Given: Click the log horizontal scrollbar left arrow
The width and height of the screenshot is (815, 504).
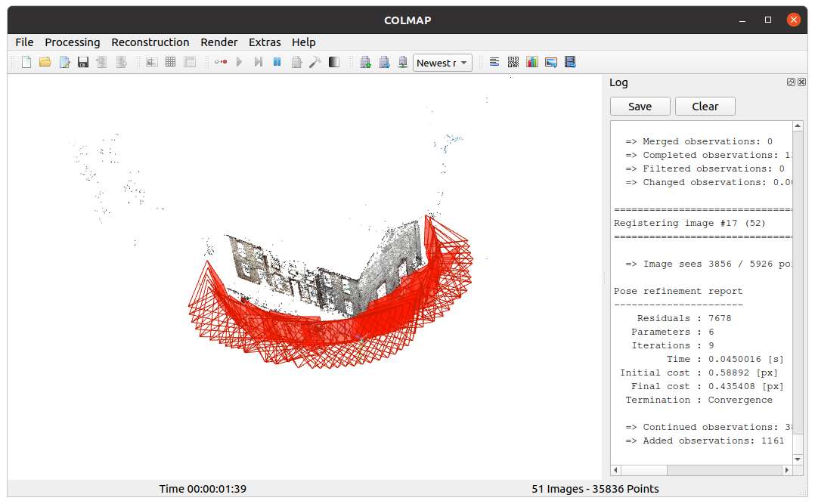Looking at the screenshot, I should (x=616, y=470).
